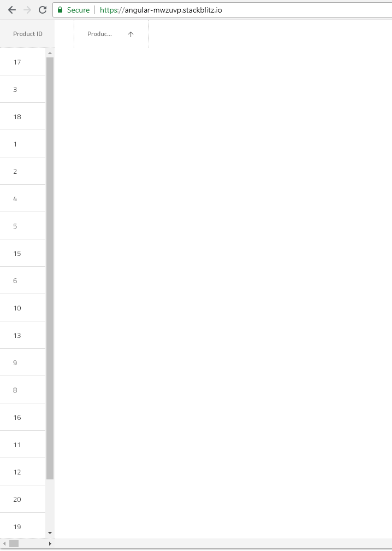Screen dimensions: 392x551
Task: Click the vertical scrollbar down arrow
Action: (x=50, y=533)
